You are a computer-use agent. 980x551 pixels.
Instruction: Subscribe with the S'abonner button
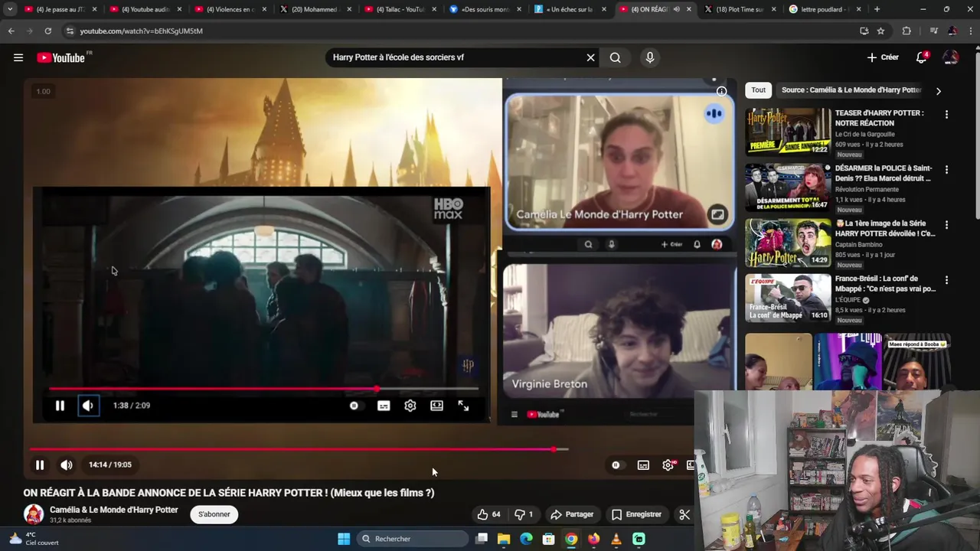pos(214,514)
